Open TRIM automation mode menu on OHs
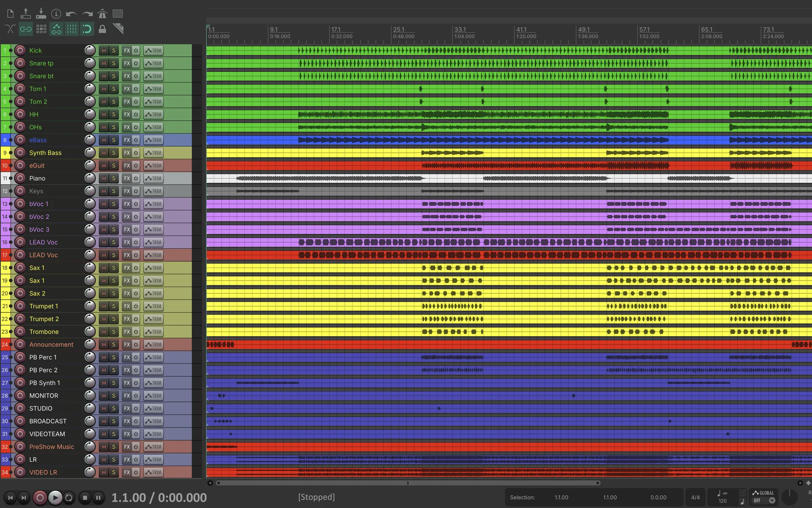 pyautogui.click(x=153, y=127)
